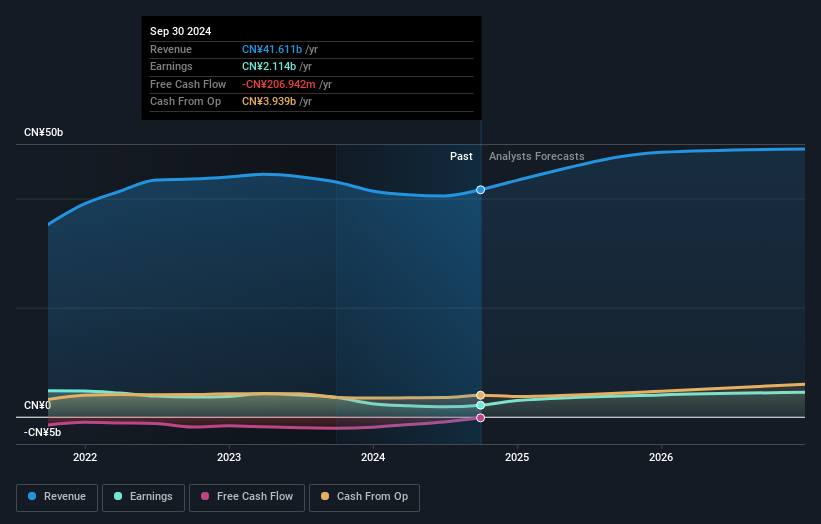Click the Free Cash Flow tooltip row label
The height and width of the screenshot is (524, 821).
188,84
